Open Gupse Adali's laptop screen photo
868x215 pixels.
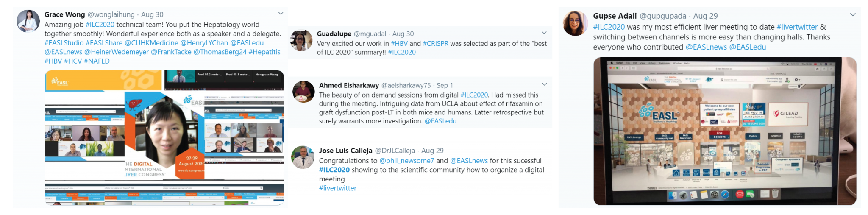(725, 131)
